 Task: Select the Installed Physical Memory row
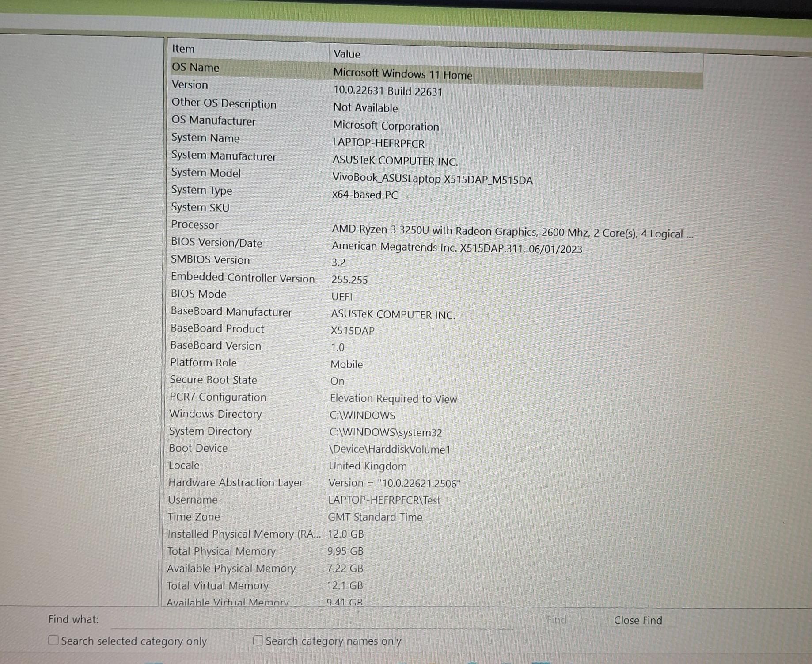click(243, 534)
